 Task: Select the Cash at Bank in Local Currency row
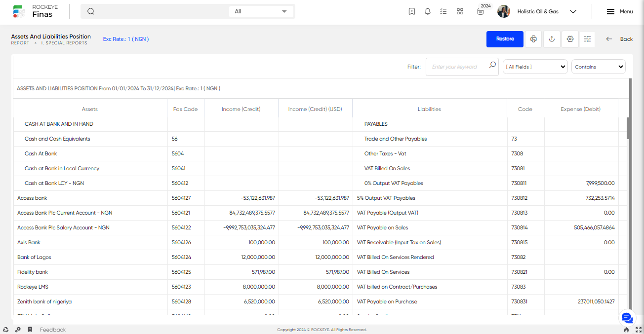62,169
